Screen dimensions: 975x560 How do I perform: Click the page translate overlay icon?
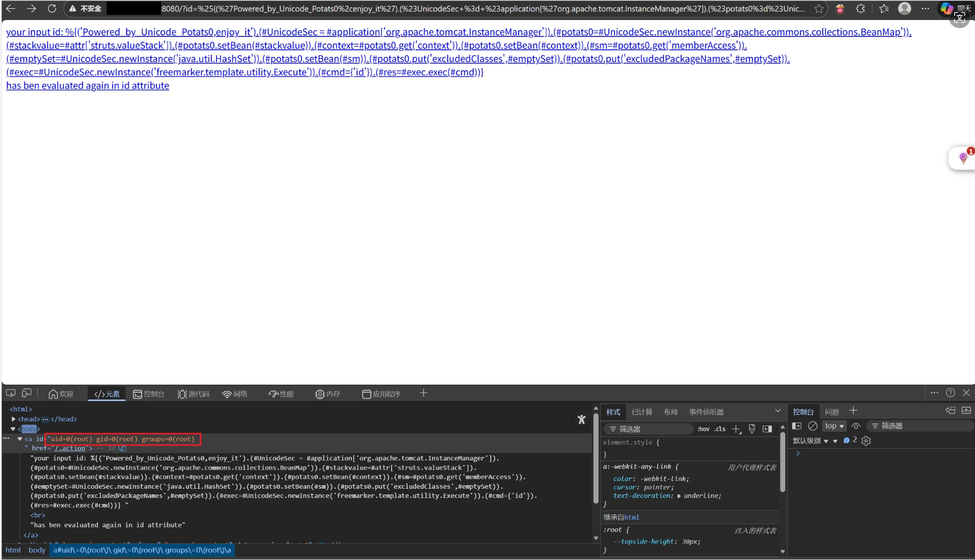point(960,18)
